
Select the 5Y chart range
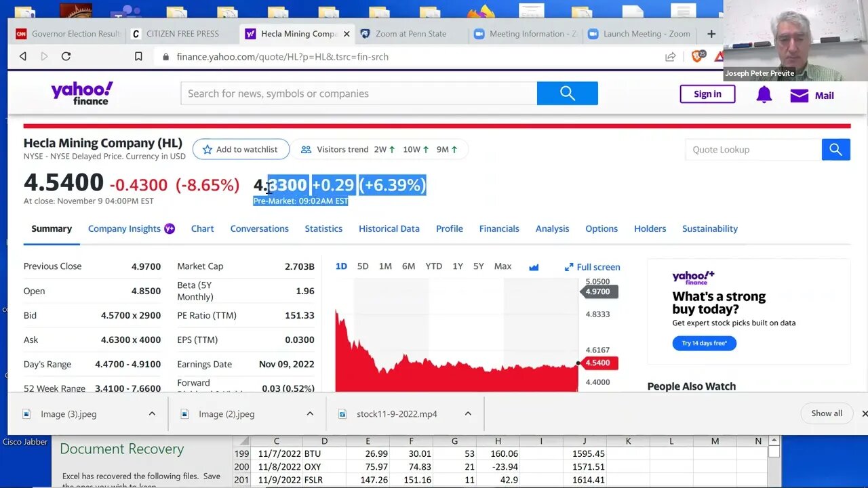479,266
